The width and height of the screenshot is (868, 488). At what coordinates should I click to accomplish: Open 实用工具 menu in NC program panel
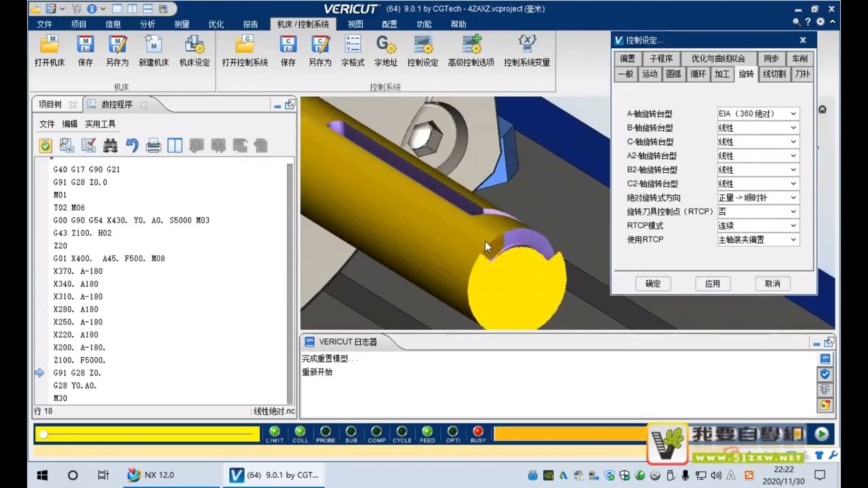coord(100,124)
